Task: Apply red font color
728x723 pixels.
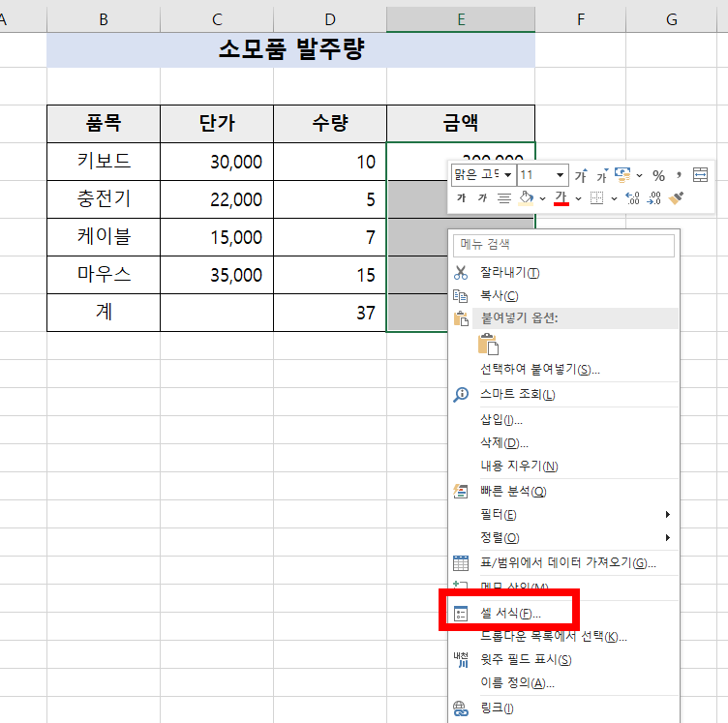Action: (x=561, y=198)
